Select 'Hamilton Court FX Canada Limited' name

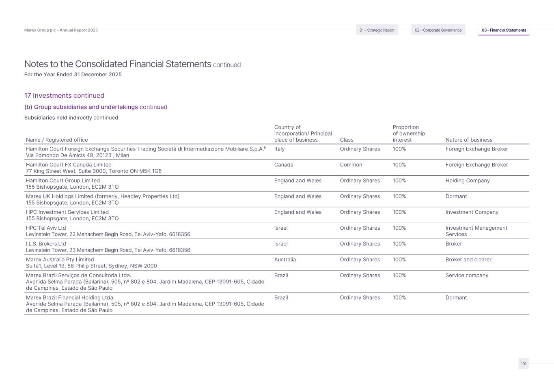point(69,165)
